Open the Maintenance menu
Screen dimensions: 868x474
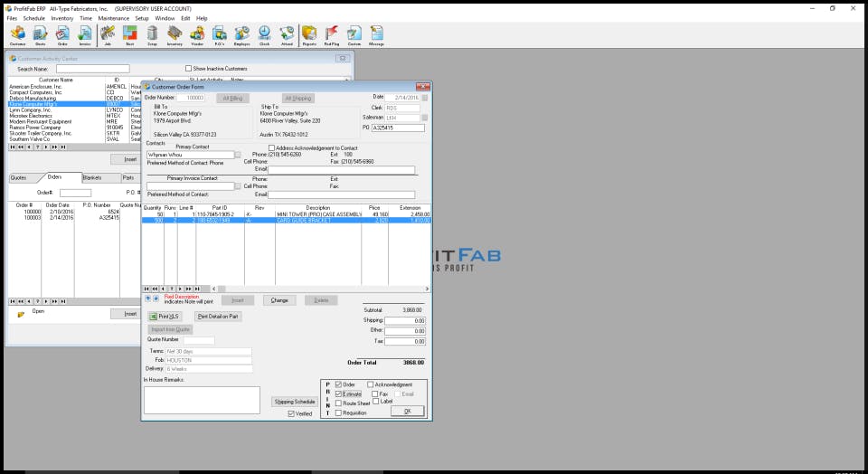click(114, 18)
